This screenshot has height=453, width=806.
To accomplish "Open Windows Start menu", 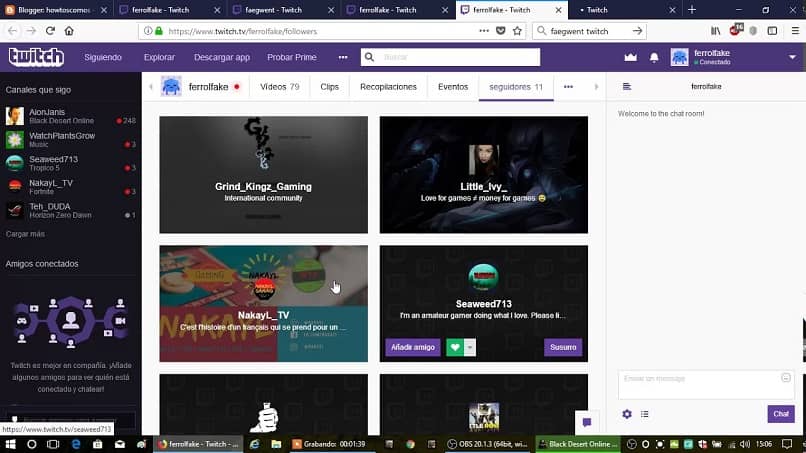I will pyautogui.click(x=10, y=444).
